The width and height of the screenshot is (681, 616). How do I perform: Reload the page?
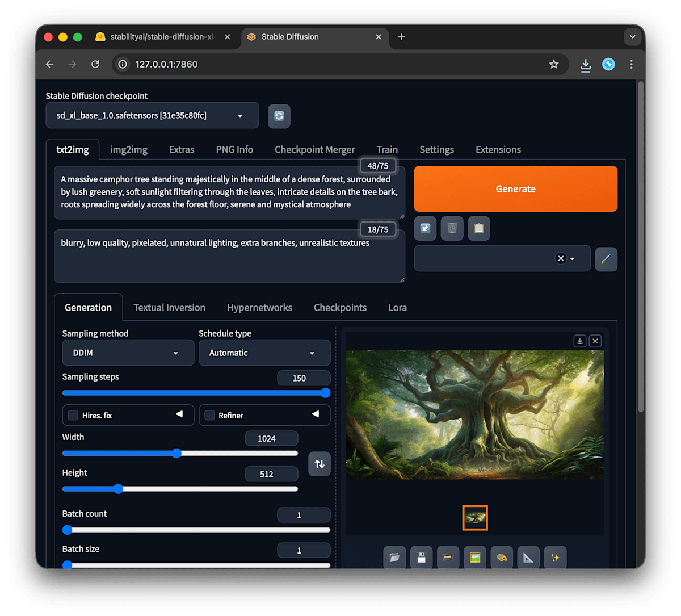[x=95, y=64]
